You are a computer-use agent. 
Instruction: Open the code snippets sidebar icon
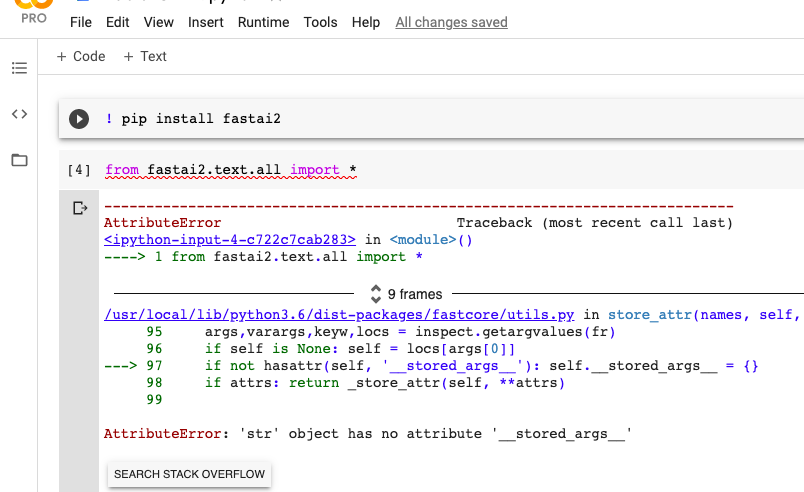(19, 114)
